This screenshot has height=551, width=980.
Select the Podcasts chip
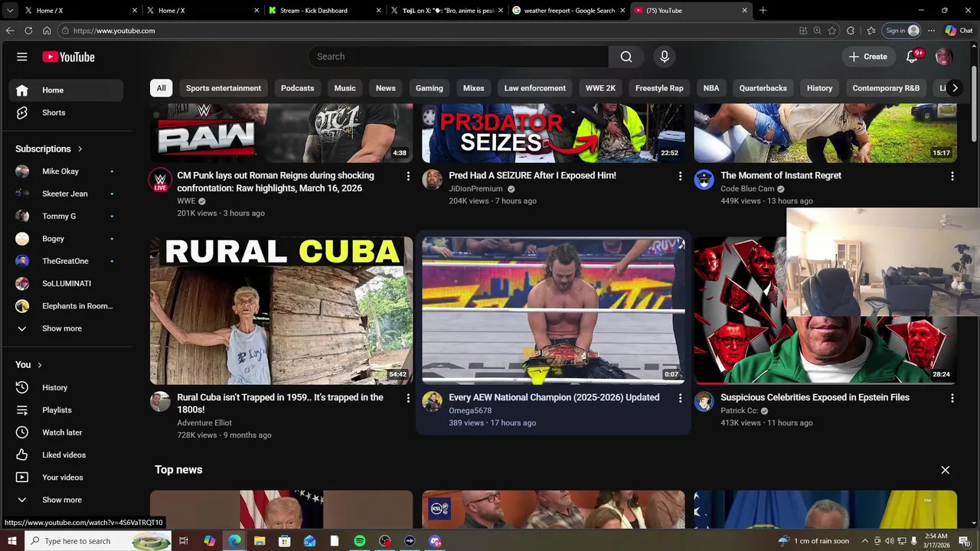click(297, 88)
